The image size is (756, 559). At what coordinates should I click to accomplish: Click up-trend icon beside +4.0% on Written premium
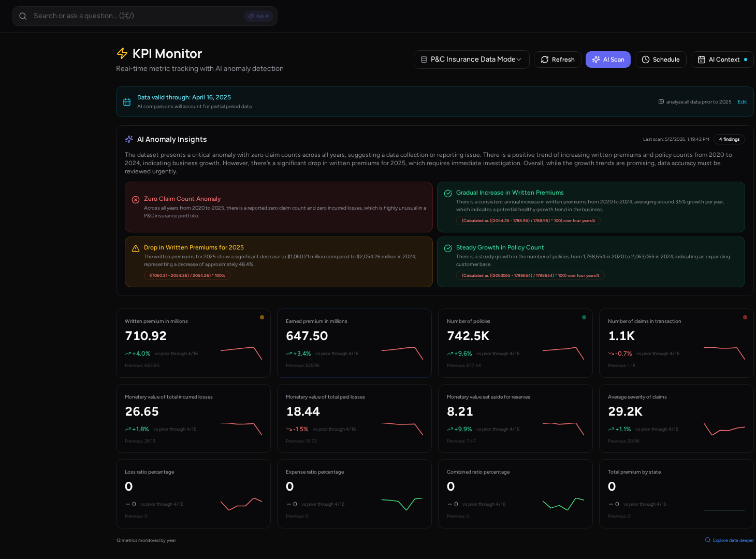(128, 354)
